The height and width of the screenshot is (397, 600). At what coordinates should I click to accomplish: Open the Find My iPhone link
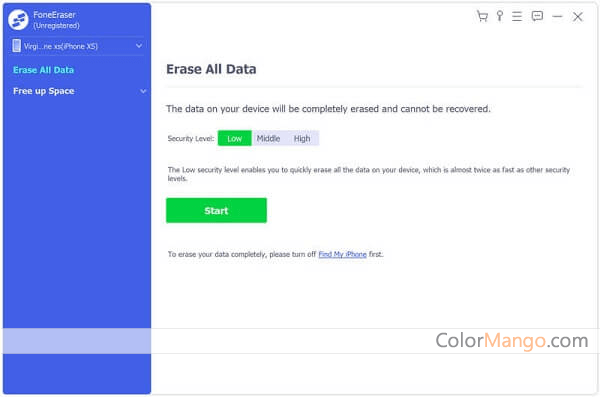click(342, 254)
